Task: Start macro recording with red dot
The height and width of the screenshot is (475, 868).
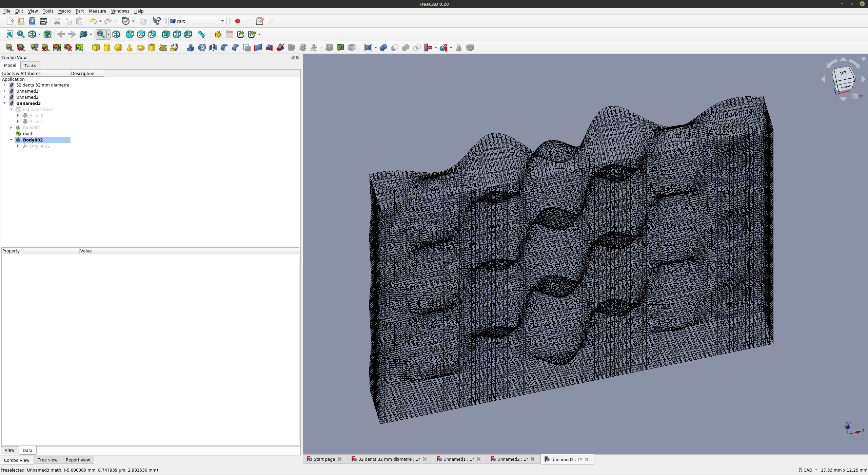Action: [x=238, y=21]
